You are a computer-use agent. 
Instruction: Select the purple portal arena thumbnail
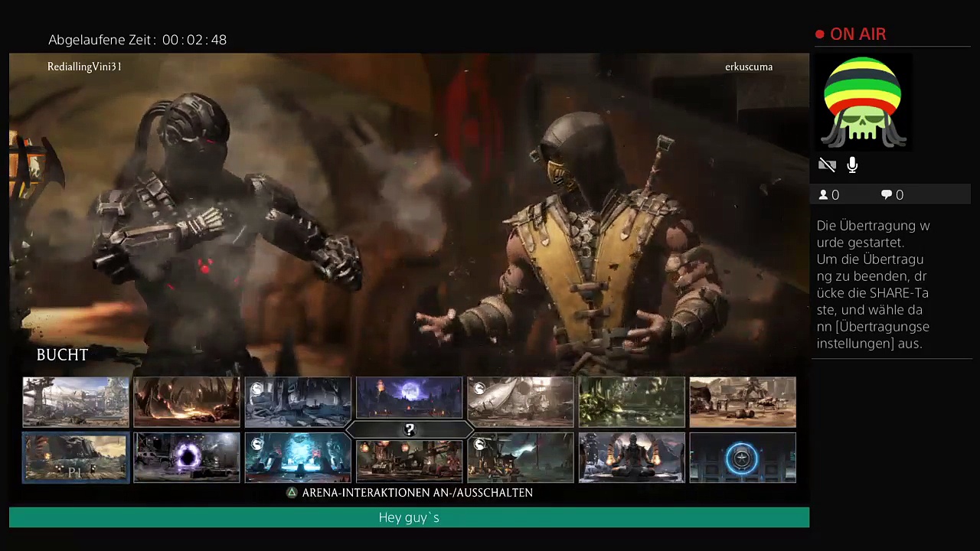(187, 458)
